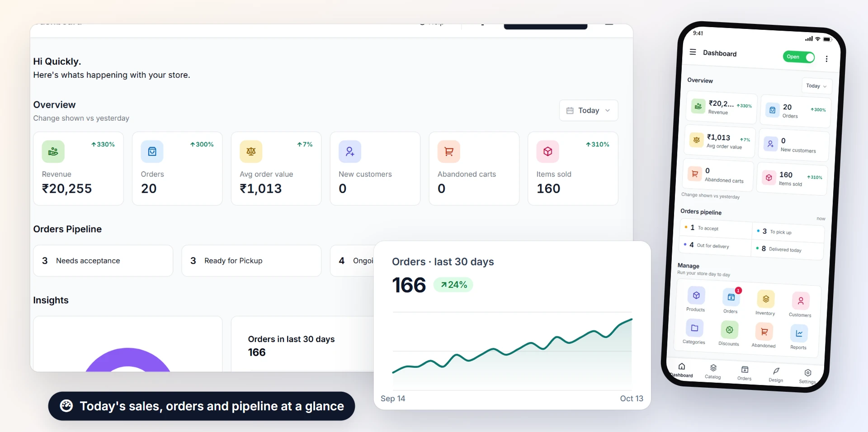The image size is (868, 432).
Task: Click the Orders bag icon on desktop card
Action: click(152, 152)
